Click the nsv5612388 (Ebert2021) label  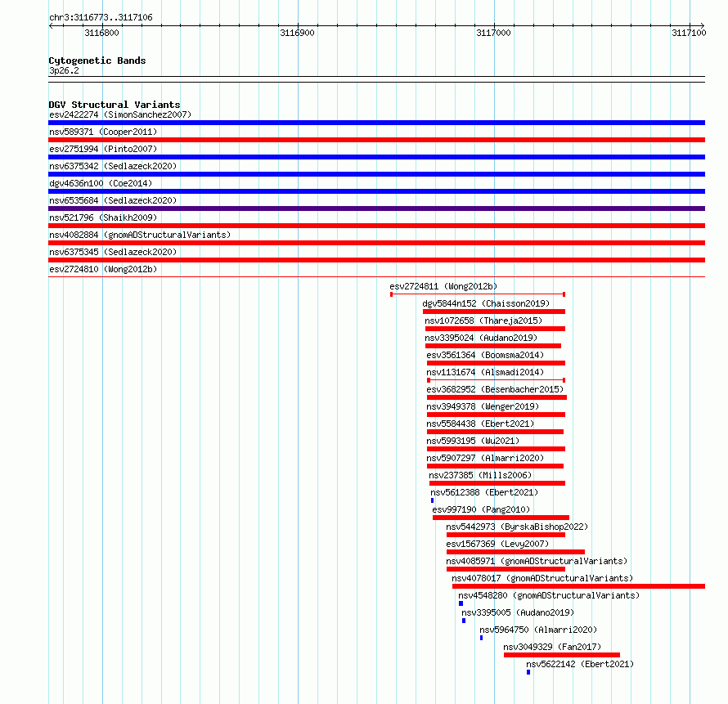click(x=484, y=492)
